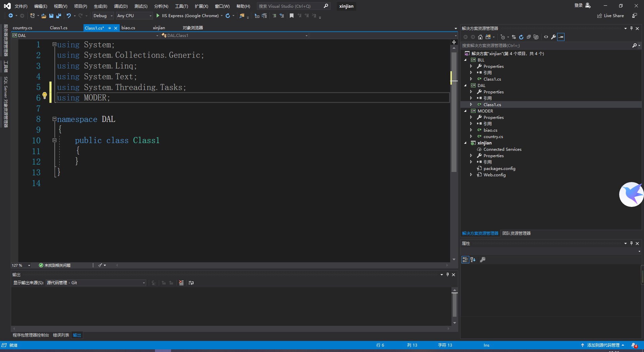Screen dimensions: 644x352
Task: Toggle auto-hide pin for Solution Explorer panel
Action: pyautogui.click(x=631, y=29)
